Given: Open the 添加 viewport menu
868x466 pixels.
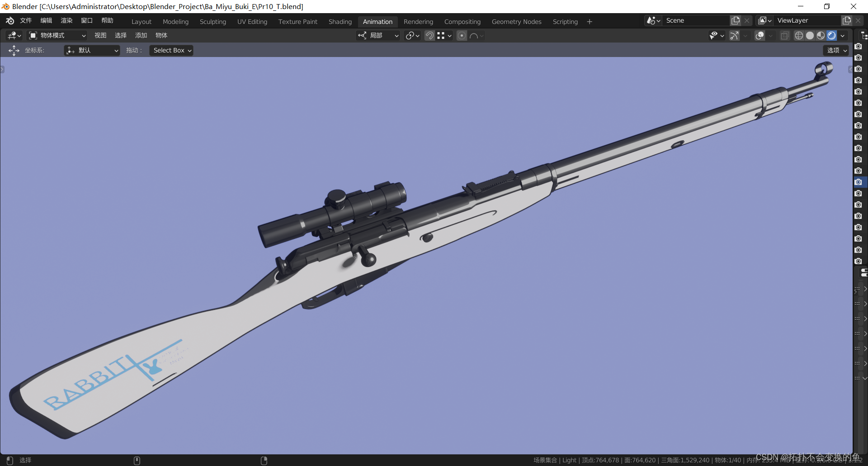Looking at the screenshot, I should (x=141, y=35).
